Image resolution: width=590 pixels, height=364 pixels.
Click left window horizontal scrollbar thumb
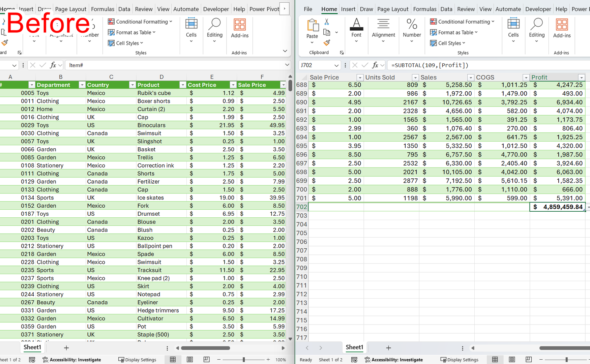[205, 348]
